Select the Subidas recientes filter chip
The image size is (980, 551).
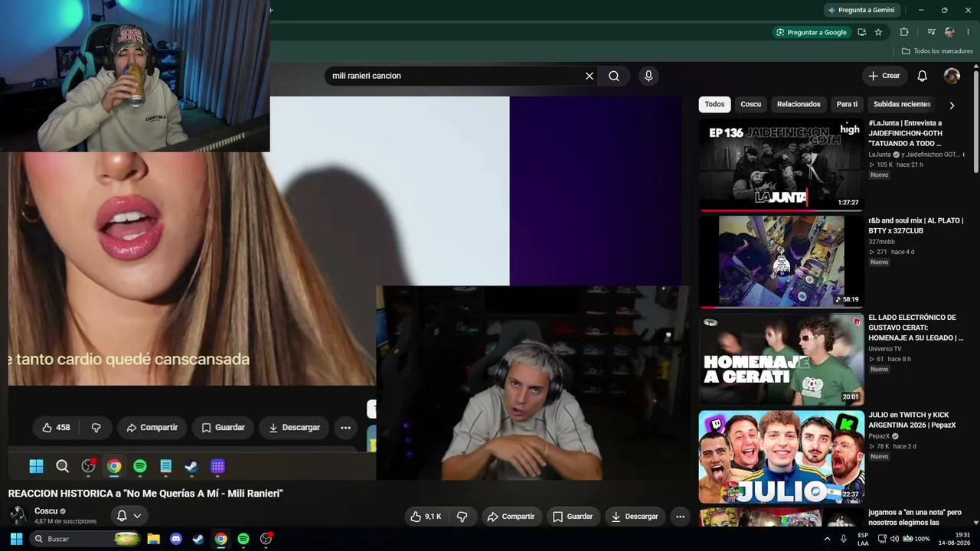pyautogui.click(x=902, y=104)
